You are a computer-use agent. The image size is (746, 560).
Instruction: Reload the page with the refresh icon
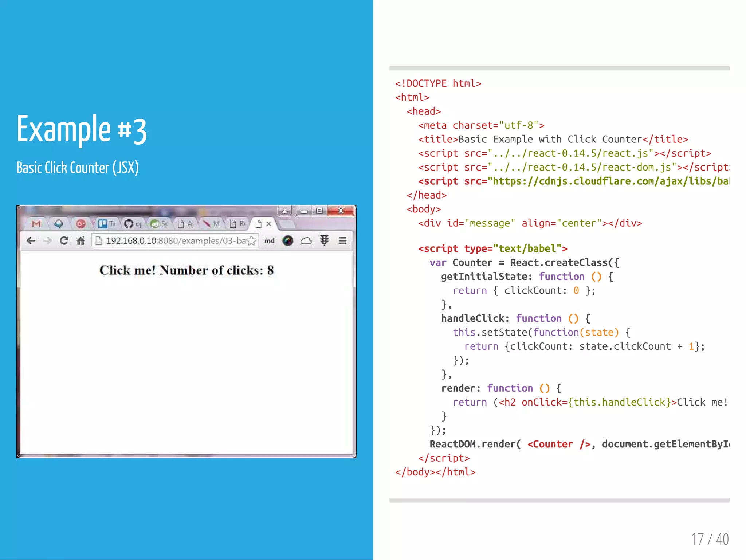click(x=64, y=240)
